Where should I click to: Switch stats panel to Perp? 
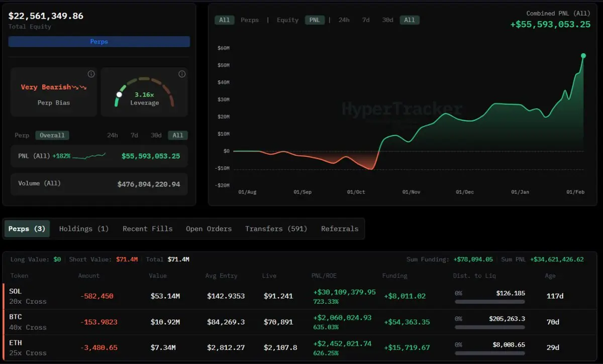point(22,135)
